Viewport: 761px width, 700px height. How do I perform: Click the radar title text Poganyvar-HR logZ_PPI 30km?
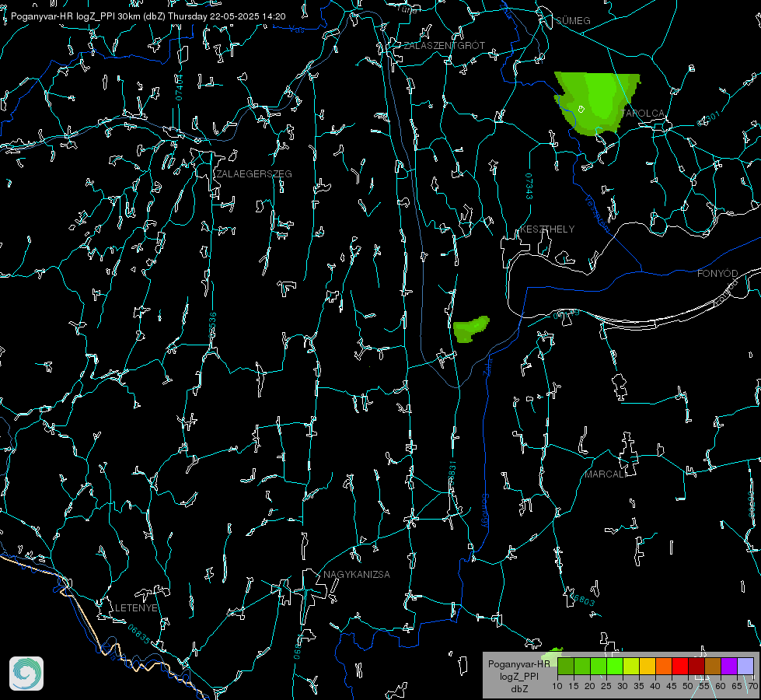(75, 16)
